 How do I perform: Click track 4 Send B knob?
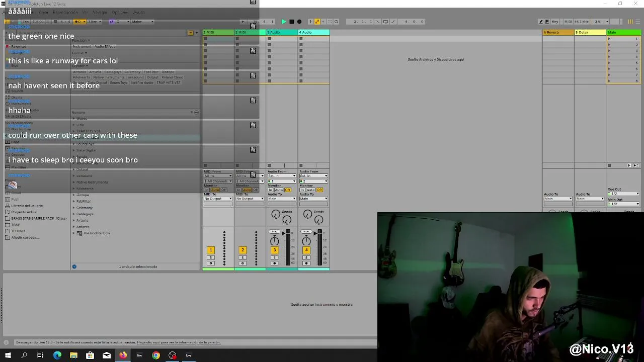(x=318, y=220)
